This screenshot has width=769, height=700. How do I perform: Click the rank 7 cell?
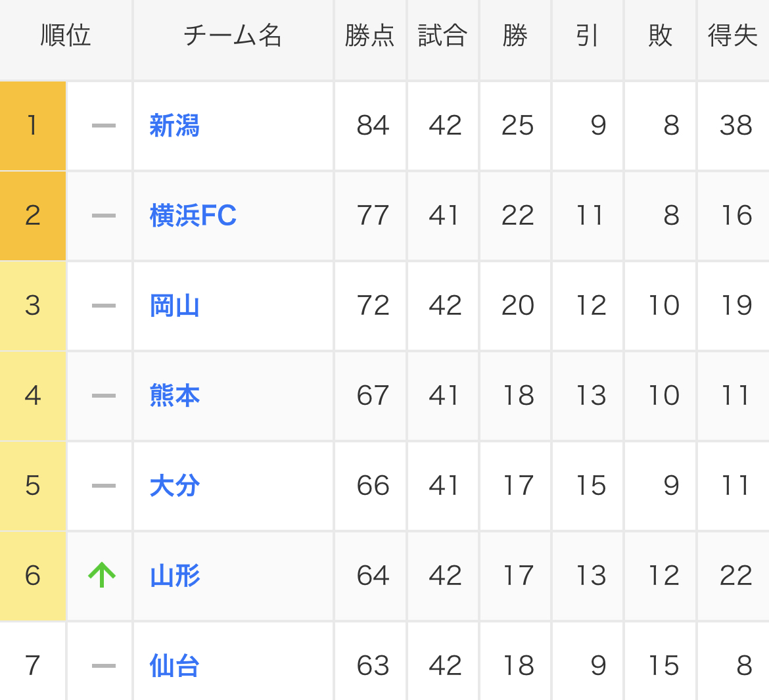[32, 666]
